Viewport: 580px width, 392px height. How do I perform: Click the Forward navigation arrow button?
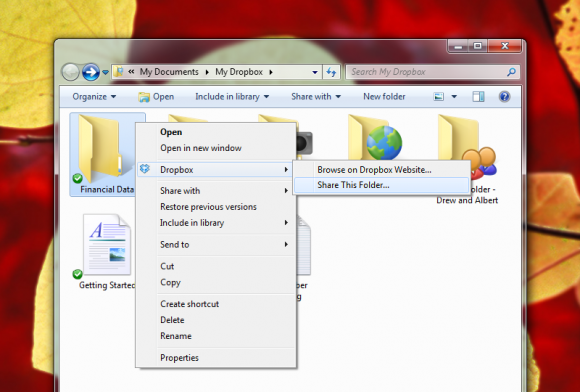pos(91,72)
